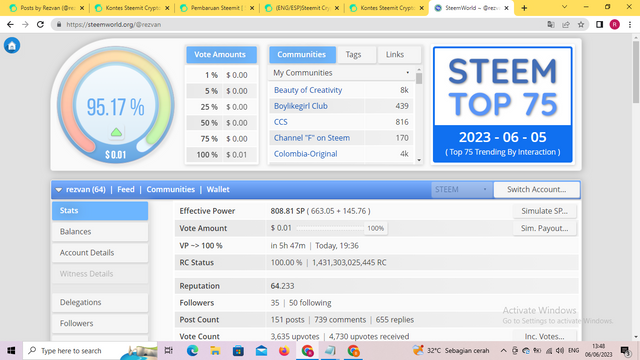Click the Switch Account button
This screenshot has height=360, width=640.
point(536,190)
